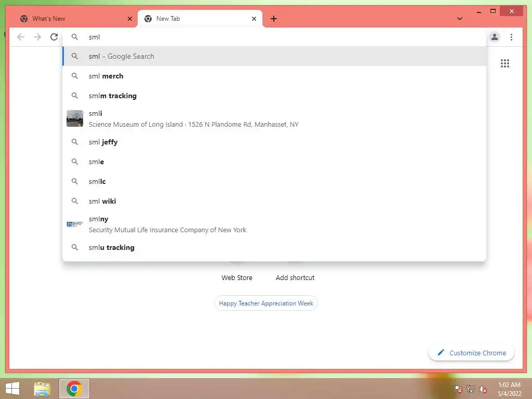Open a new tab with the plus button

274,19
